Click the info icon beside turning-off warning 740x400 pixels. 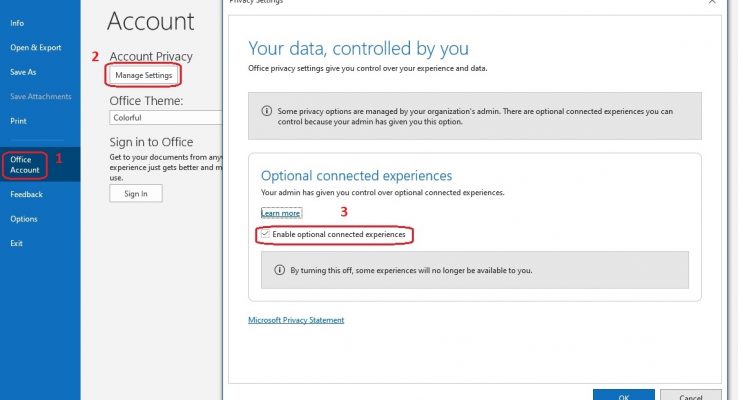(x=279, y=270)
